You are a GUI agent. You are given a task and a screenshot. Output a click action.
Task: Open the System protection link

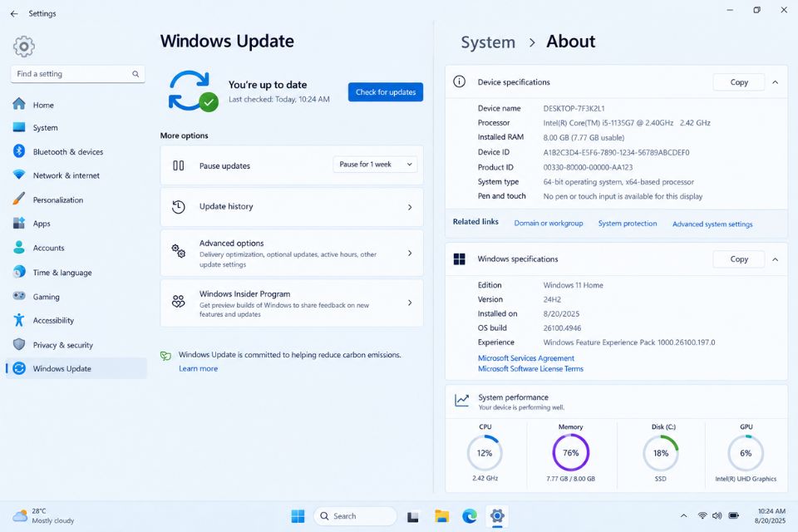[628, 223]
